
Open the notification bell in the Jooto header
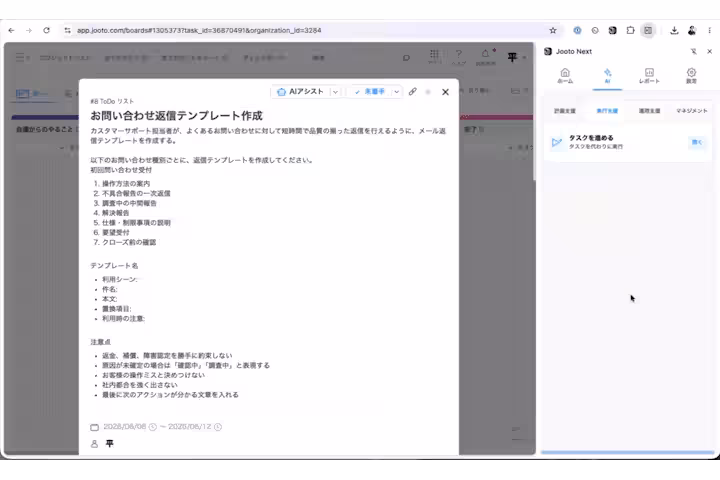click(485, 56)
